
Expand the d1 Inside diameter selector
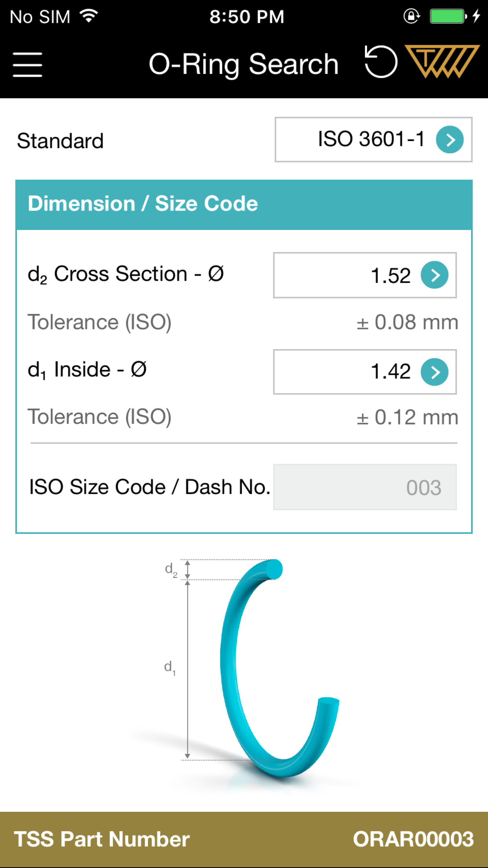tap(365, 371)
